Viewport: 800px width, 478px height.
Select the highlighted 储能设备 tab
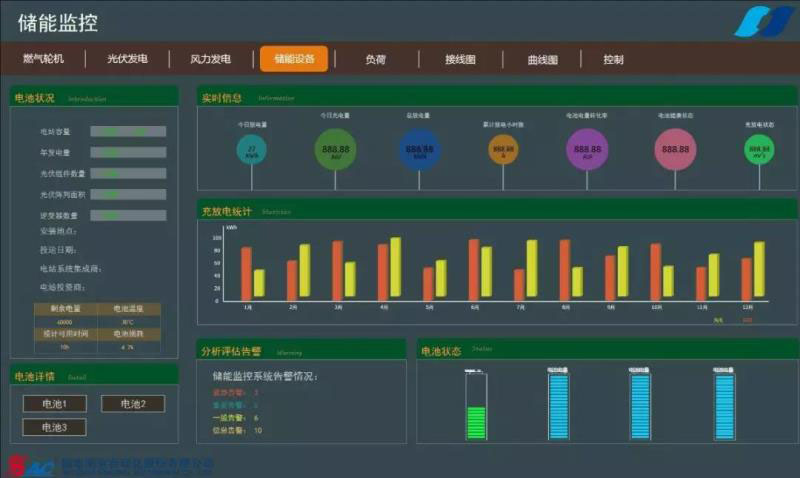click(294, 59)
